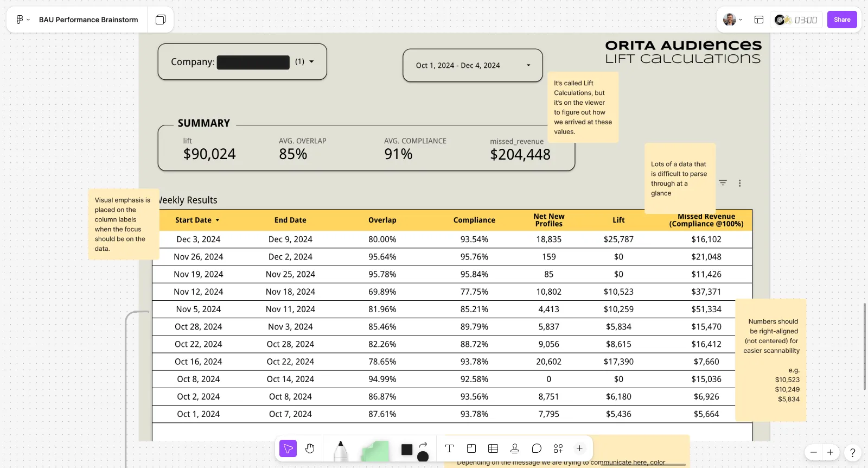This screenshot has height=468, width=868.
Task: Click the 03:00 timer display
Action: [x=806, y=20]
